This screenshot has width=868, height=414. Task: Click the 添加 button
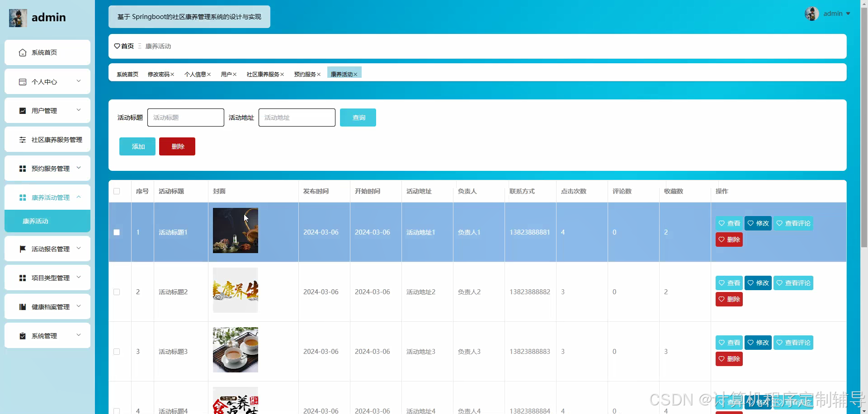pos(137,146)
